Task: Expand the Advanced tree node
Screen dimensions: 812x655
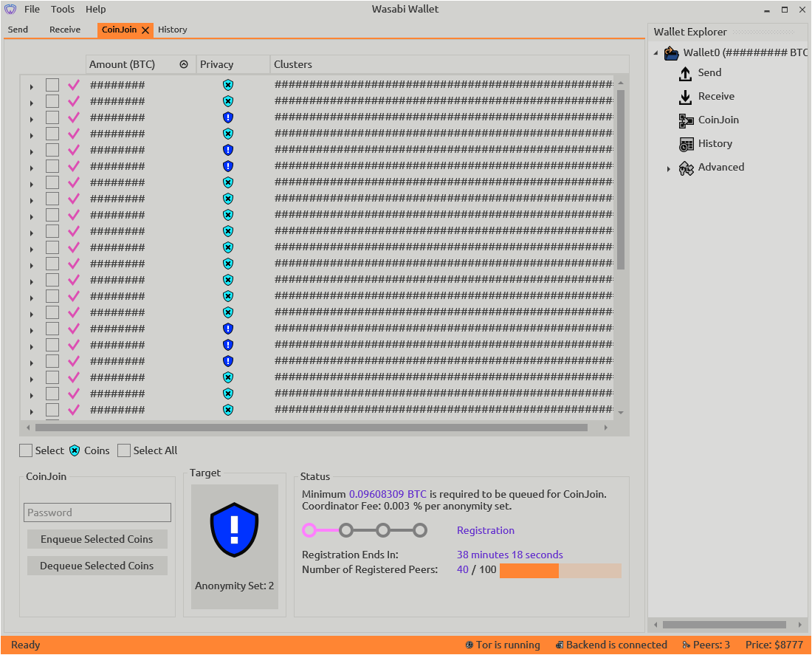Action: pos(669,168)
